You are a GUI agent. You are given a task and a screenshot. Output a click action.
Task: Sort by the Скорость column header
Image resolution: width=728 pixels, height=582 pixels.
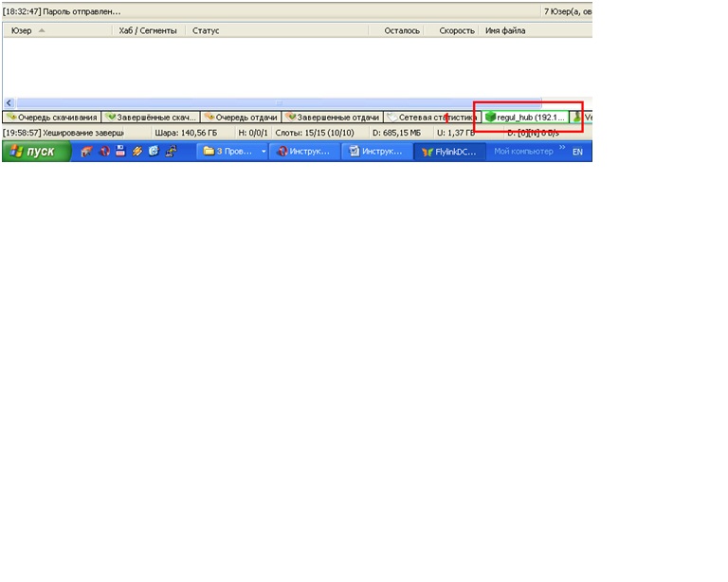tap(451, 30)
